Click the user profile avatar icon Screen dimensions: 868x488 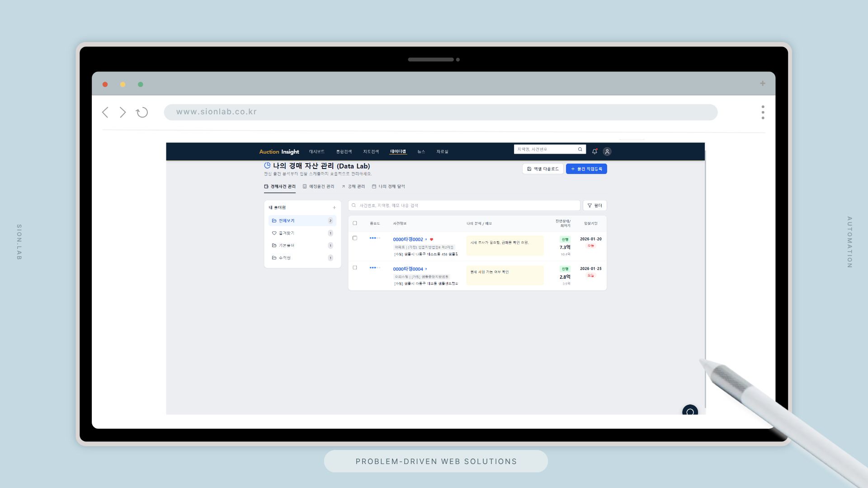click(x=607, y=152)
